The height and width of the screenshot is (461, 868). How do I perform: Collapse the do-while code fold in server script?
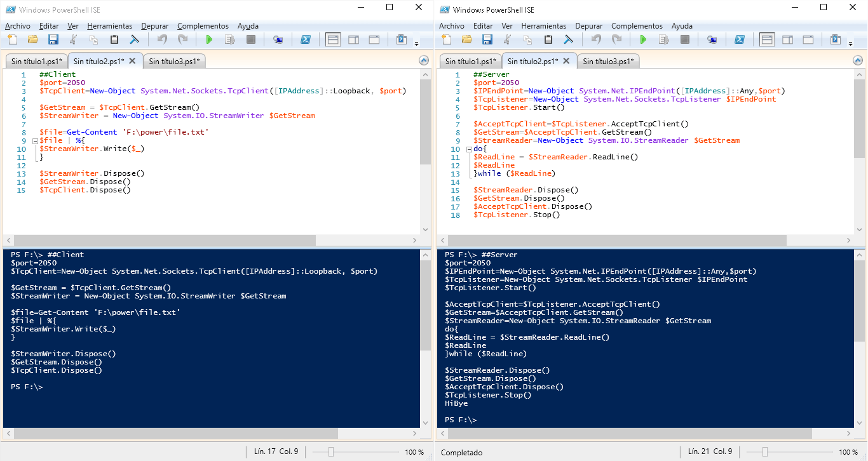point(468,148)
